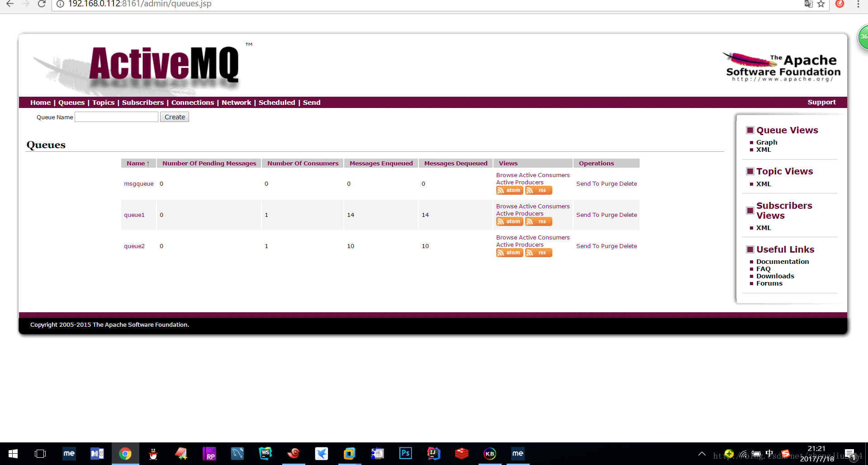Open MySQL Workbench on the taskbar
Viewport: 868px width, 465px height.
(237, 454)
